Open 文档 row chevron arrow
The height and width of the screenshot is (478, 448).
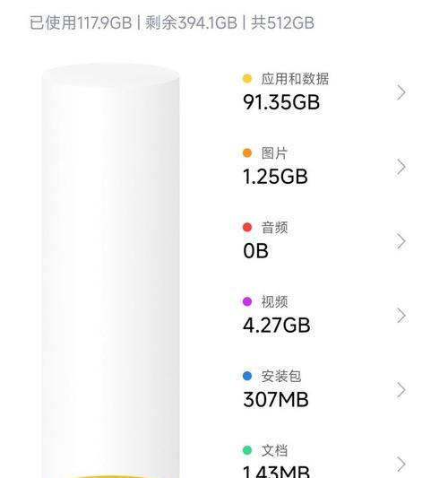coord(401,465)
